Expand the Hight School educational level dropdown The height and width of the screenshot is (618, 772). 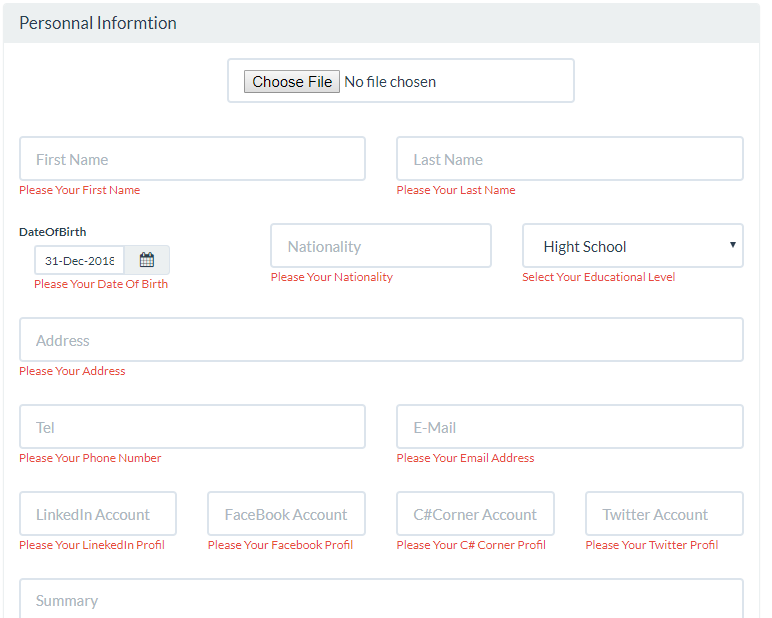point(633,246)
